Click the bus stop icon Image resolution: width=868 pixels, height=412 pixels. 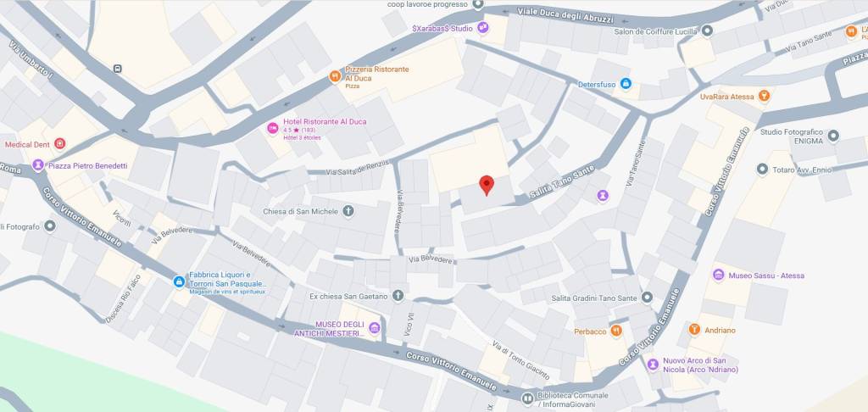[x=117, y=69]
